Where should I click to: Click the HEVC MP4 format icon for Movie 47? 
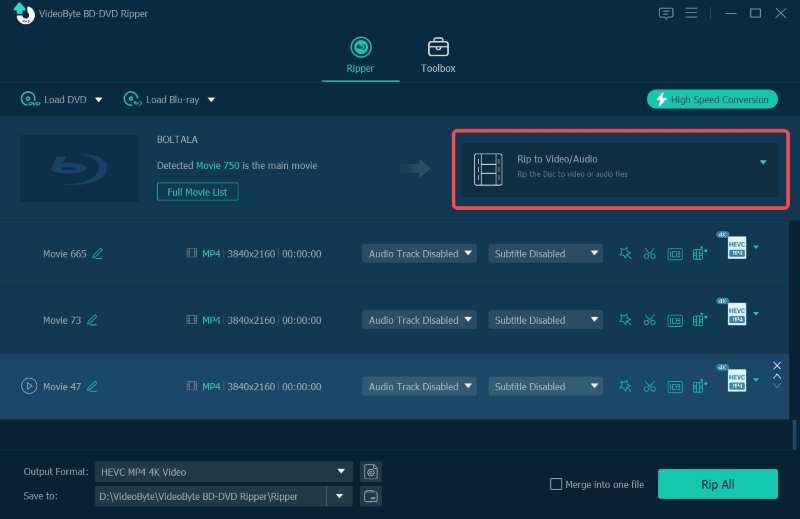[736, 380]
